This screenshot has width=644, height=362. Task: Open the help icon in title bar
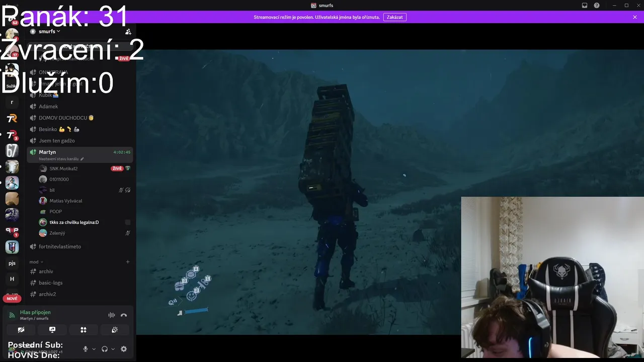tap(597, 6)
